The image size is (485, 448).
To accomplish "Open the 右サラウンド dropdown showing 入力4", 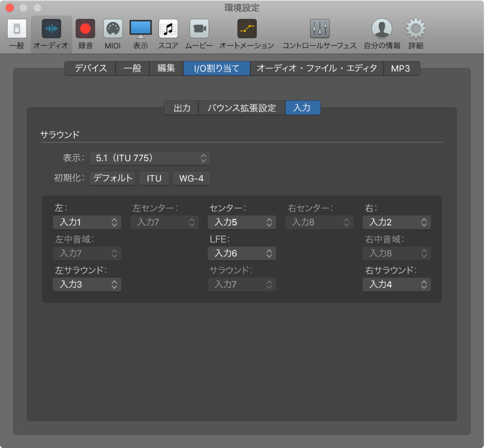I will tap(397, 284).
